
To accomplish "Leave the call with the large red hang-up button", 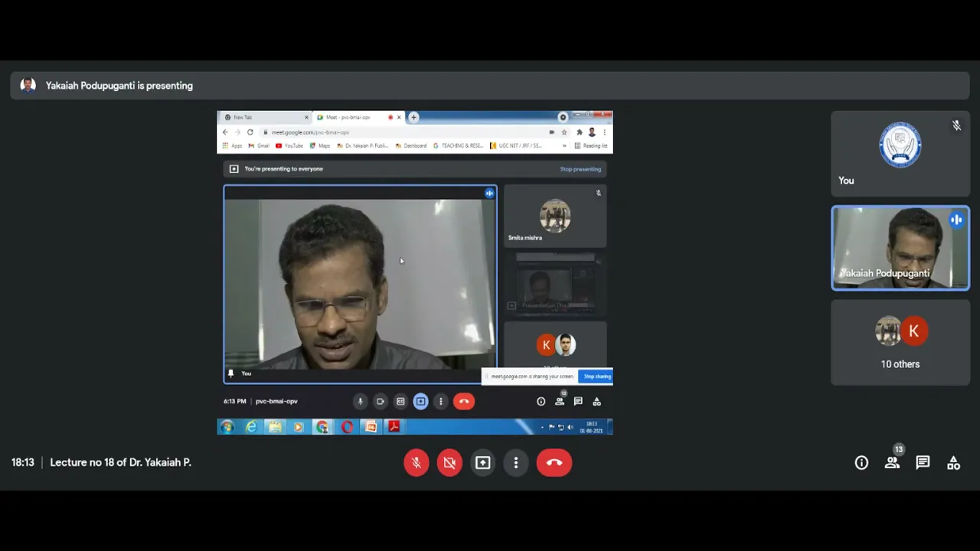I will [x=554, y=462].
